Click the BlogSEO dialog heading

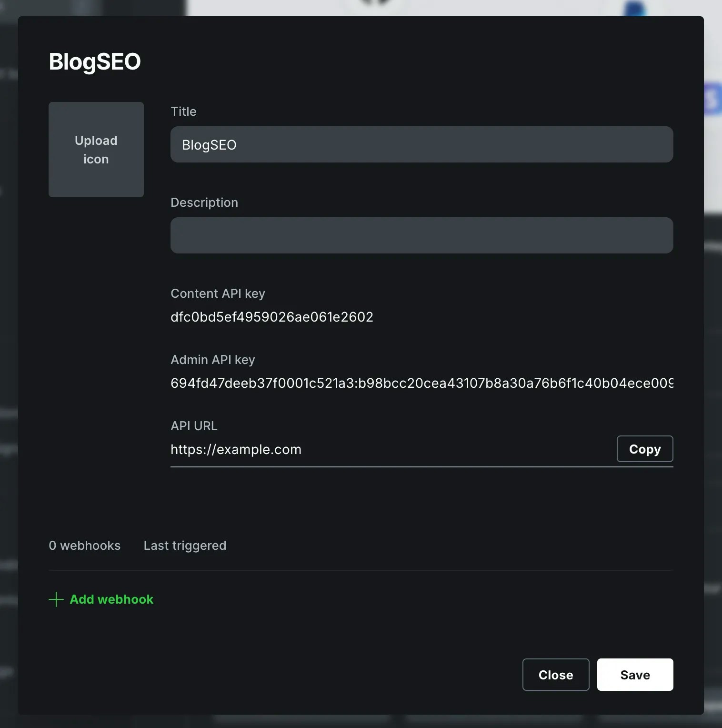coord(94,61)
